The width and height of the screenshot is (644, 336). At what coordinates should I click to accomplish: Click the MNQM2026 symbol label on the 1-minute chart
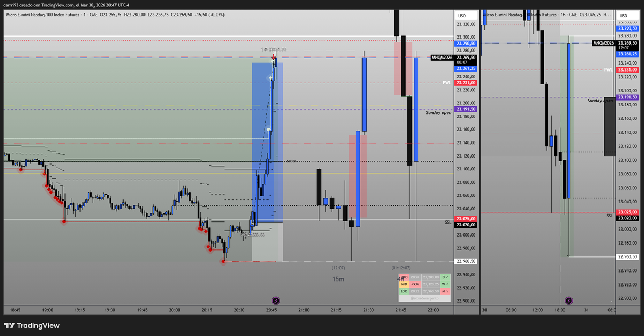pyautogui.click(x=442, y=58)
